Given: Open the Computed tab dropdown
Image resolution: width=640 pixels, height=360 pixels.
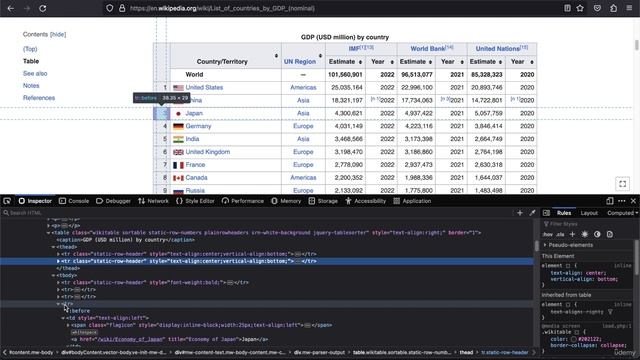Looking at the screenshot, I should click(x=636, y=213).
